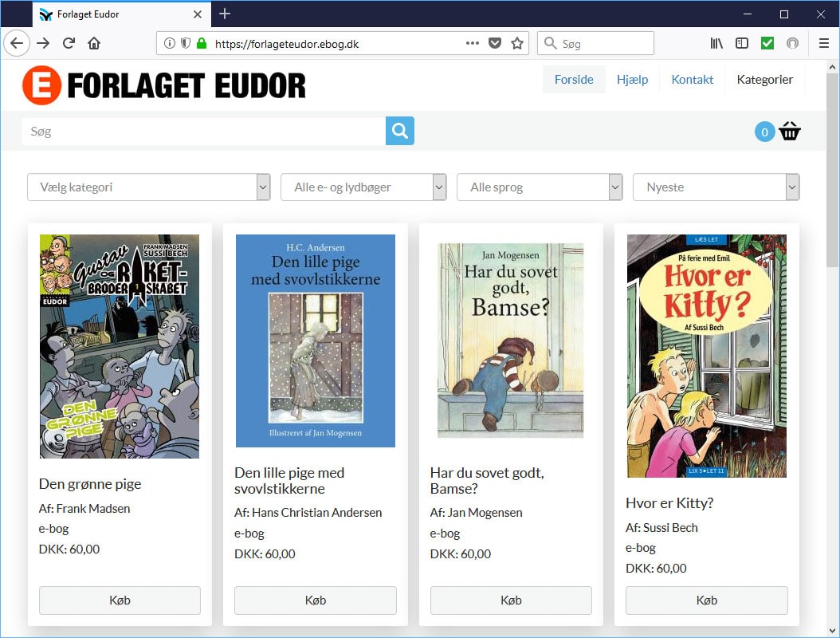Click e-bog label under Den grønne pige
840x638 pixels.
[x=53, y=529]
